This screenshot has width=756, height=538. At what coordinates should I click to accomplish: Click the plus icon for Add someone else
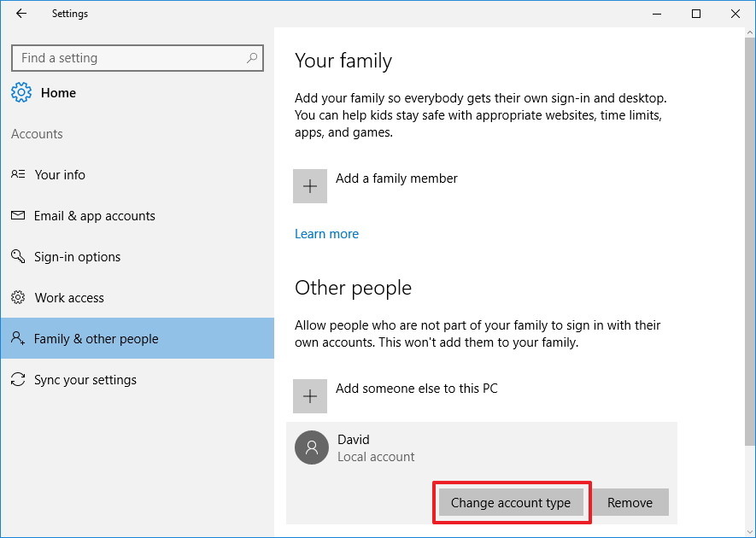[310, 396]
